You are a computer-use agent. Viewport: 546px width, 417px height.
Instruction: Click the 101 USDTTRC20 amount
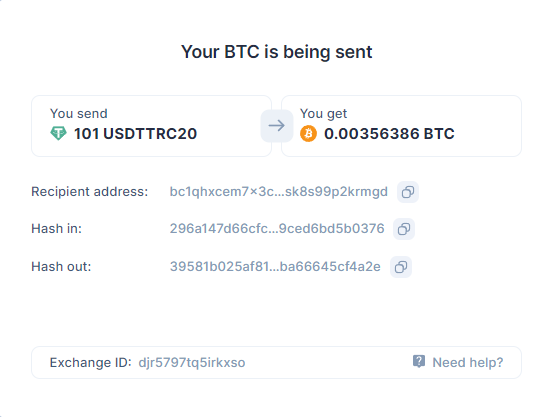tap(135, 134)
